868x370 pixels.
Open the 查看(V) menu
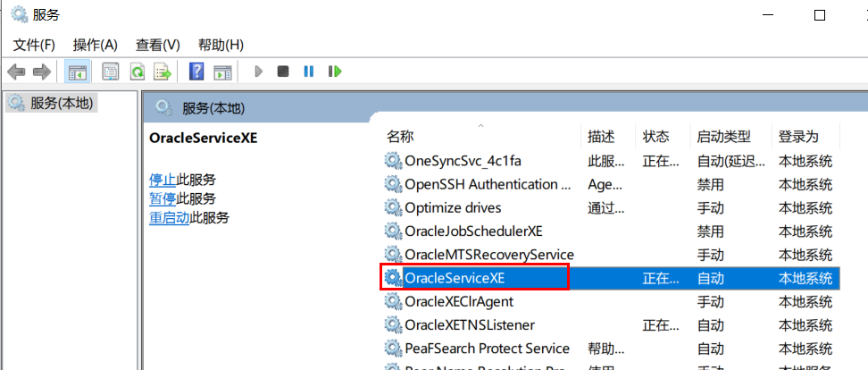click(x=158, y=45)
